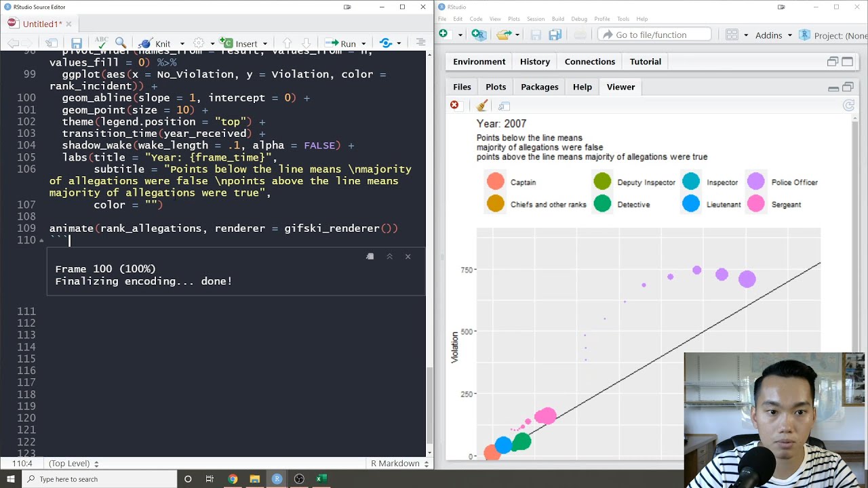Clear chunk output with X icon
This screenshot has height=488, width=868.
pyautogui.click(x=408, y=256)
